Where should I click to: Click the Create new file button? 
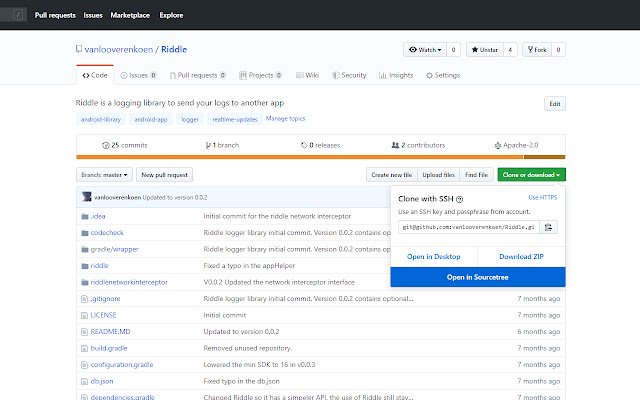pyautogui.click(x=392, y=175)
